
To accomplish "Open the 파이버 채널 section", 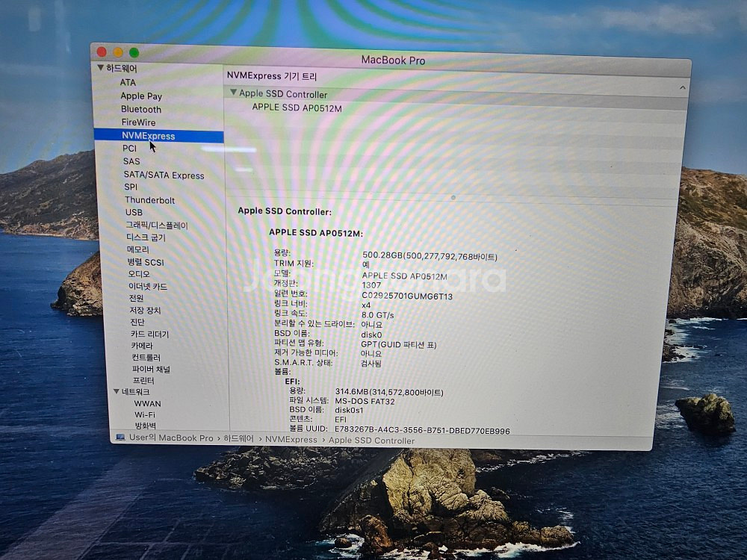I will (151, 369).
